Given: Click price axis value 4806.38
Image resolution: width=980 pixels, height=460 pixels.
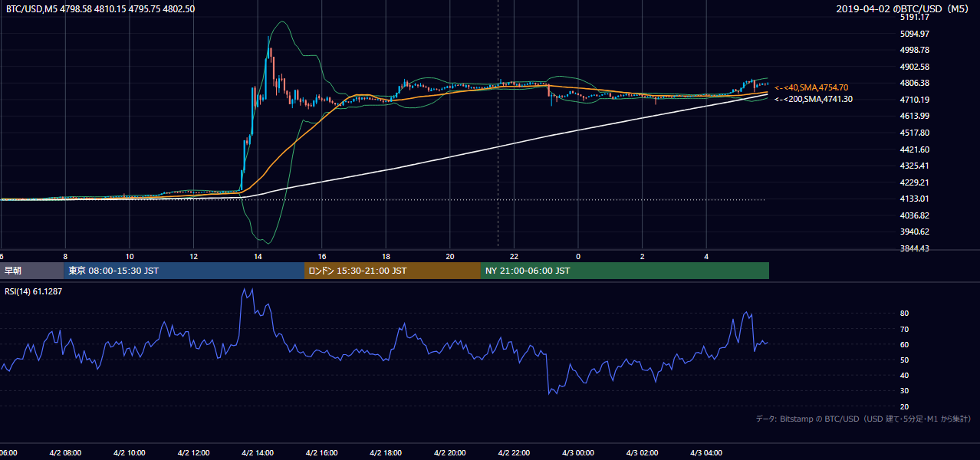Looking at the screenshot, I should tap(914, 83).
